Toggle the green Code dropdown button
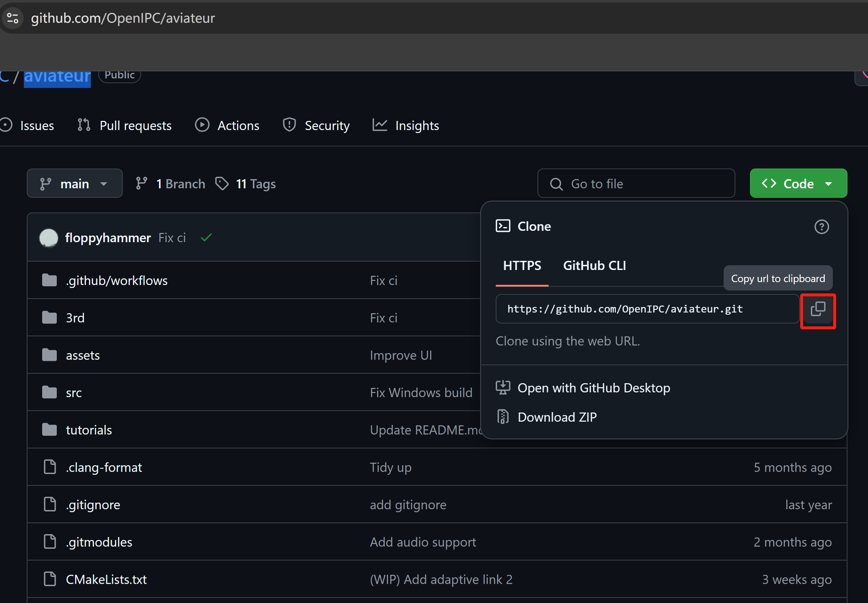 tap(798, 184)
